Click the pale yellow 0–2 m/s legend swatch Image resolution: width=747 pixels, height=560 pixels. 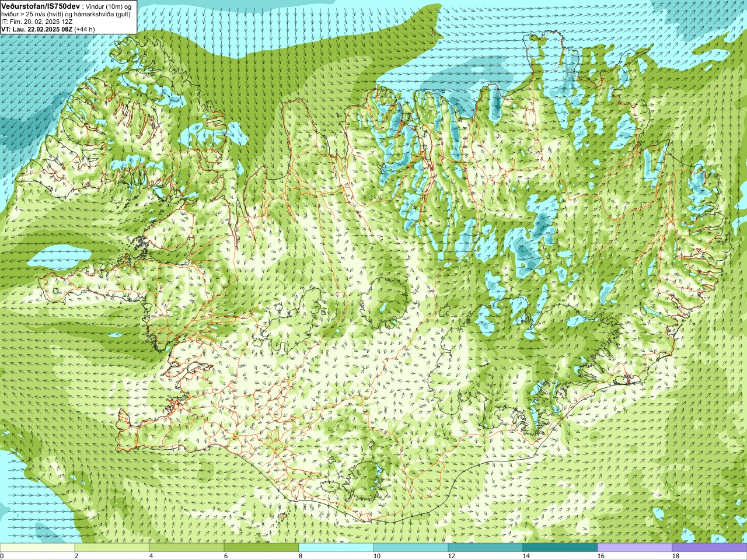[37, 548]
